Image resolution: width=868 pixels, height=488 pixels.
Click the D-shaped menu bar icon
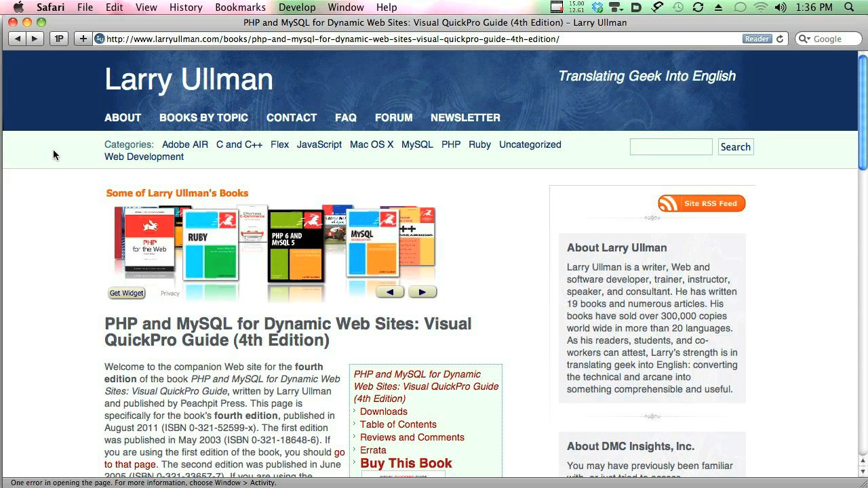click(636, 7)
